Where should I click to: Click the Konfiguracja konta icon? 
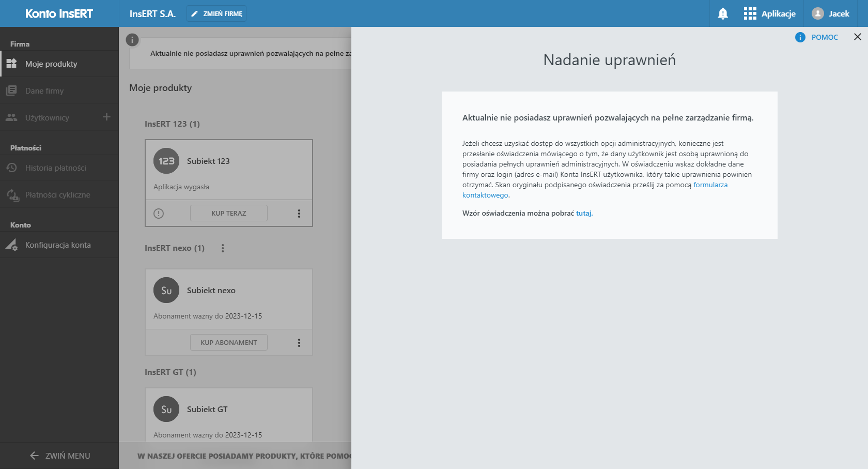[x=11, y=245]
